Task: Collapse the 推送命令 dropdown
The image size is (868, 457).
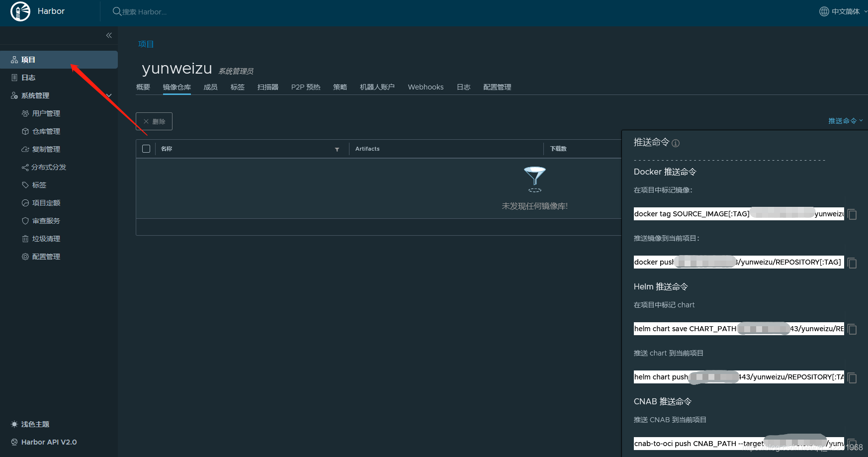Action: [846, 121]
